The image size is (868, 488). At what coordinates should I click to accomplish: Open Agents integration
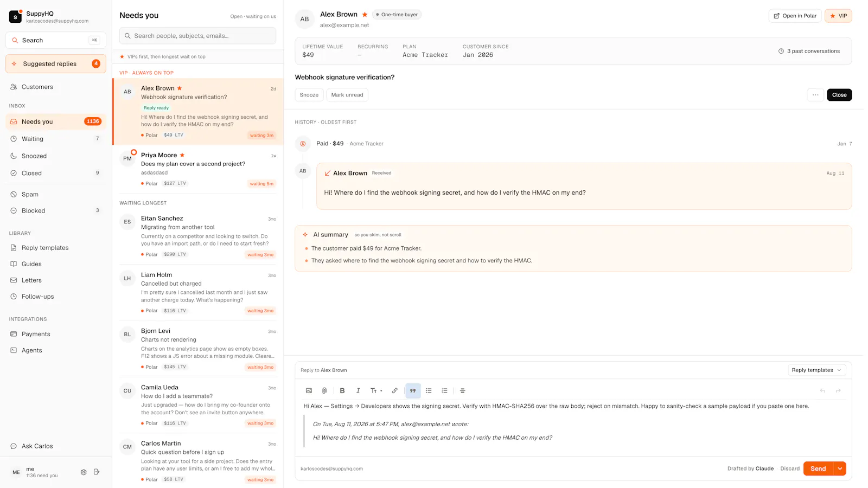coord(56,350)
